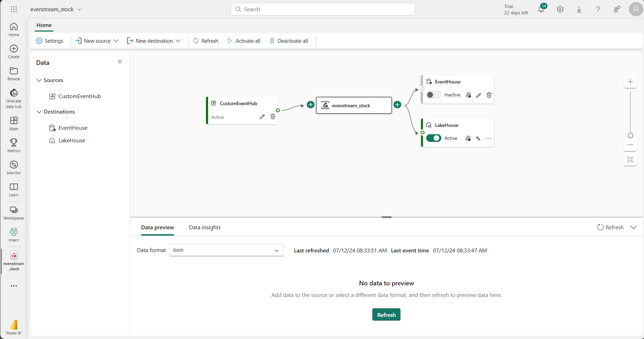Open Create in left navigation
This screenshot has height=339, width=644.
[14, 52]
